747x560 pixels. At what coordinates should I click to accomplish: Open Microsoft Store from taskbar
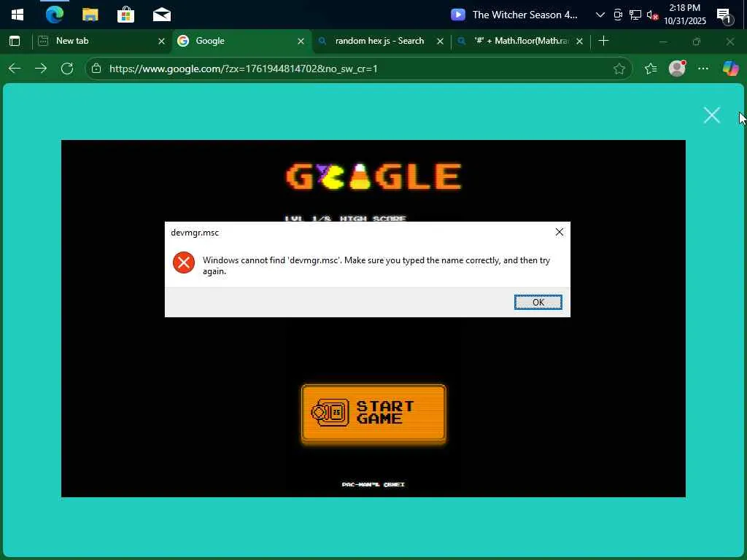pyautogui.click(x=125, y=15)
